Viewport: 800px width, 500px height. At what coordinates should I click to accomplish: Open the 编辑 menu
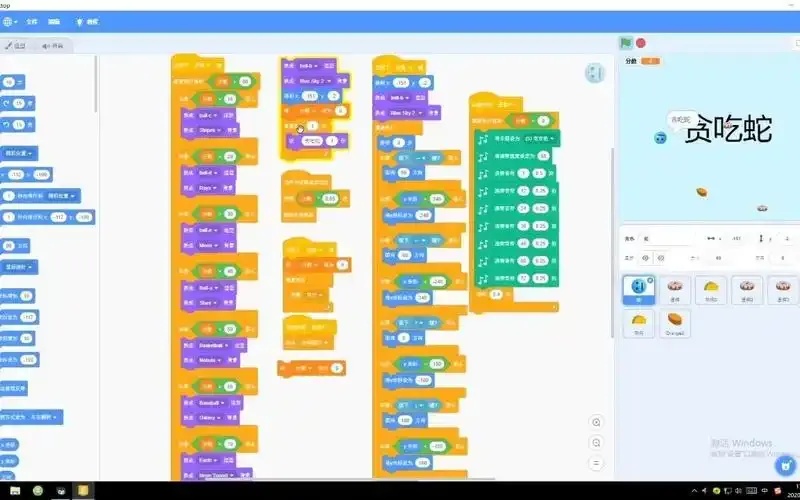coord(54,22)
